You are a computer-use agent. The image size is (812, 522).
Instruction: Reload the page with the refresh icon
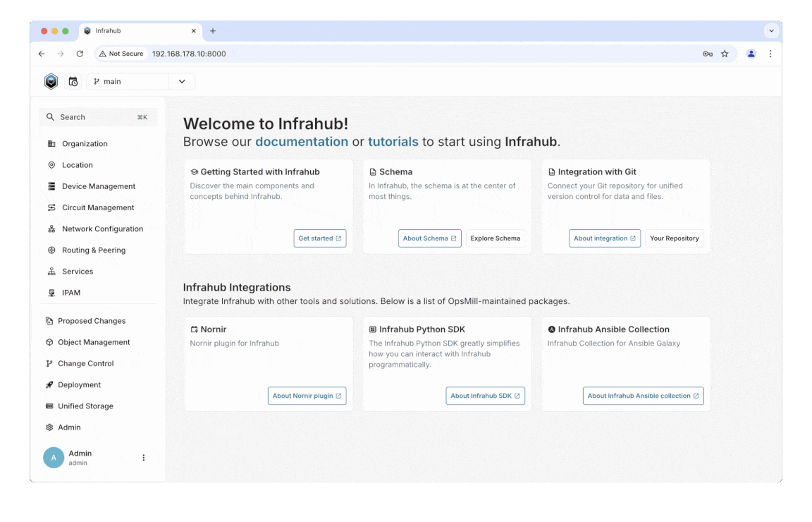[80, 54]
